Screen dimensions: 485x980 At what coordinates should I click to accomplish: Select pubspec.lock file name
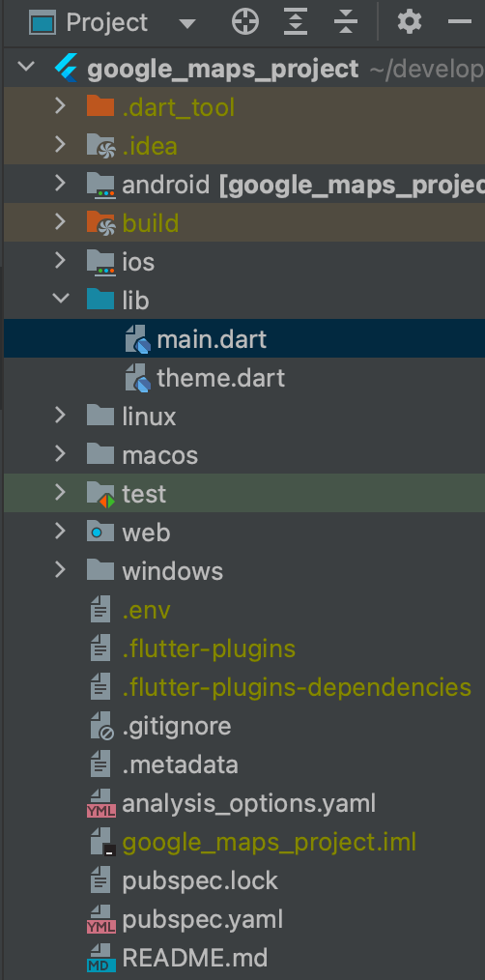(200, 881)
